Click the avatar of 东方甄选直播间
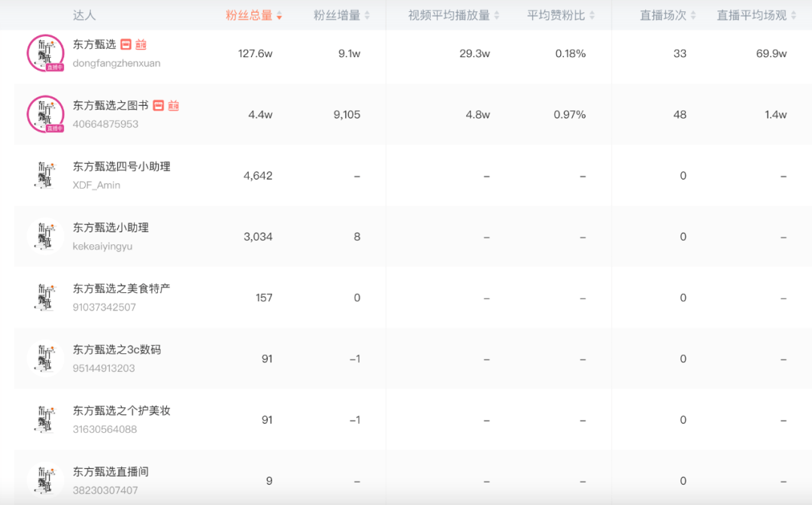 click(x=44, y=479)
